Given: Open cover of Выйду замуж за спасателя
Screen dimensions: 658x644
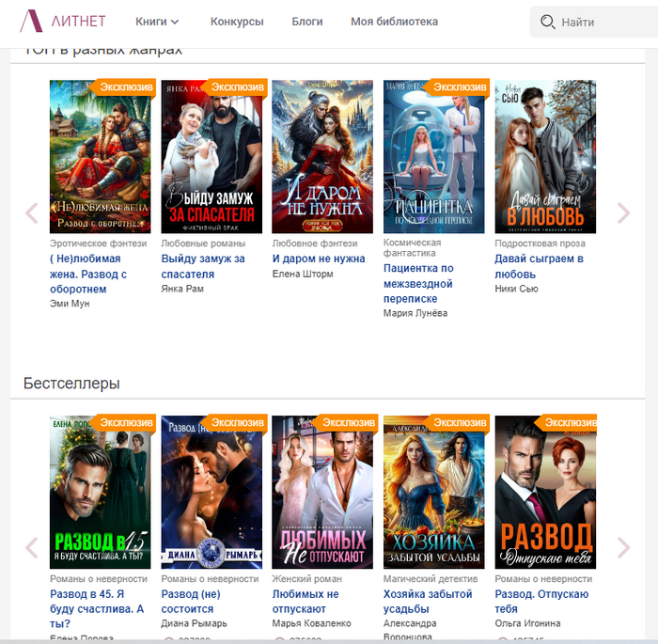Looking at the screenshot, I should coord(211,157).
